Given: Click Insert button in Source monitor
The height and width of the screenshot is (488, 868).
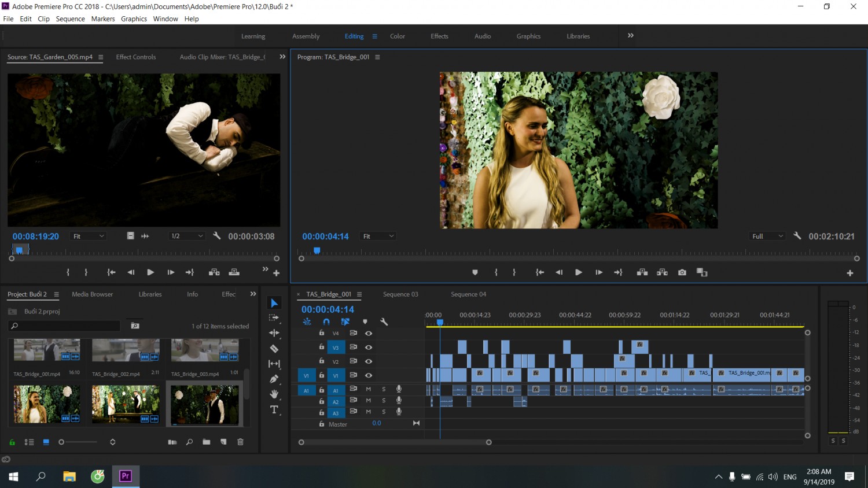Looking at the screenshot, I should point(214,272).
